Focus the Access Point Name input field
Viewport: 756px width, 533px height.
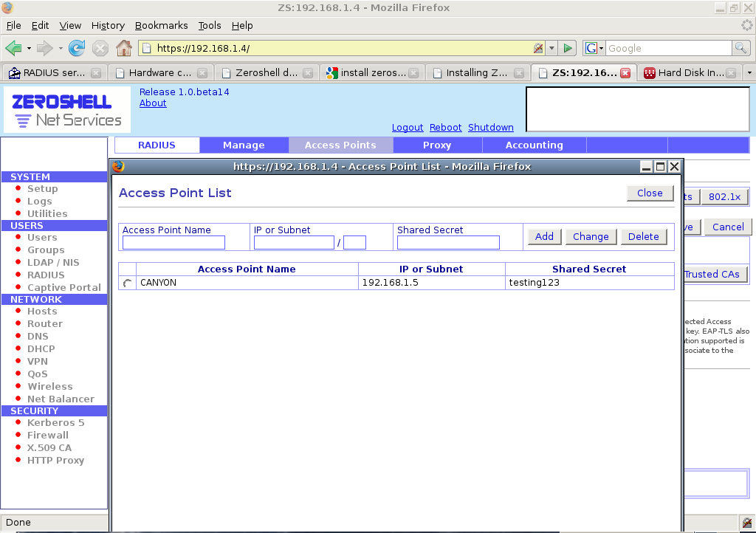point(173,242)
